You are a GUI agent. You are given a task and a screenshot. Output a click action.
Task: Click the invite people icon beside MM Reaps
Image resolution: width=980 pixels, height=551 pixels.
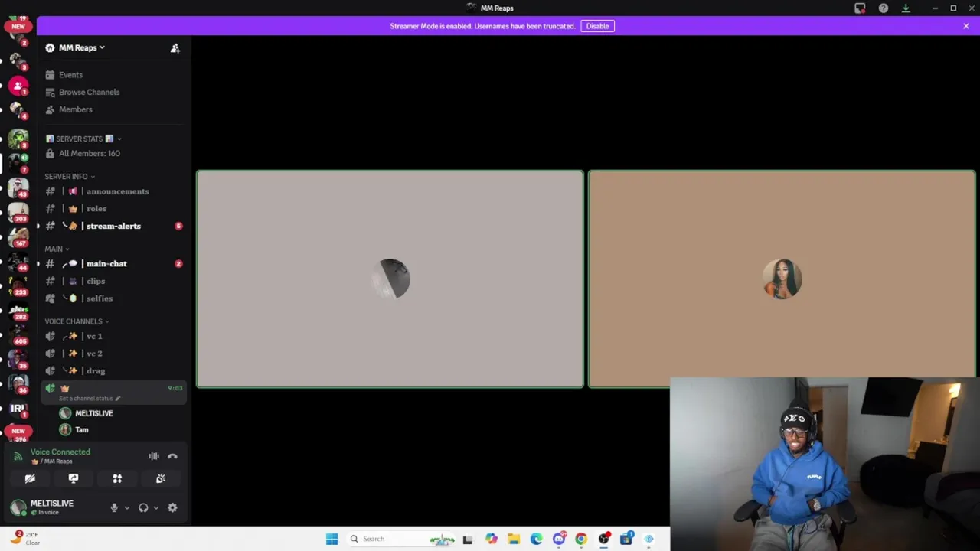pos(175,48)
